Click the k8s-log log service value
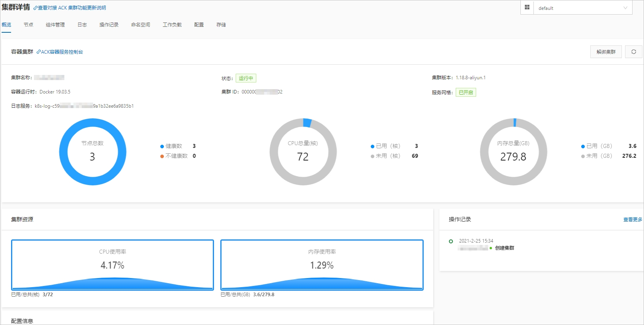The image size is (644, 325). pyautogui.click(x=84, y=106)
